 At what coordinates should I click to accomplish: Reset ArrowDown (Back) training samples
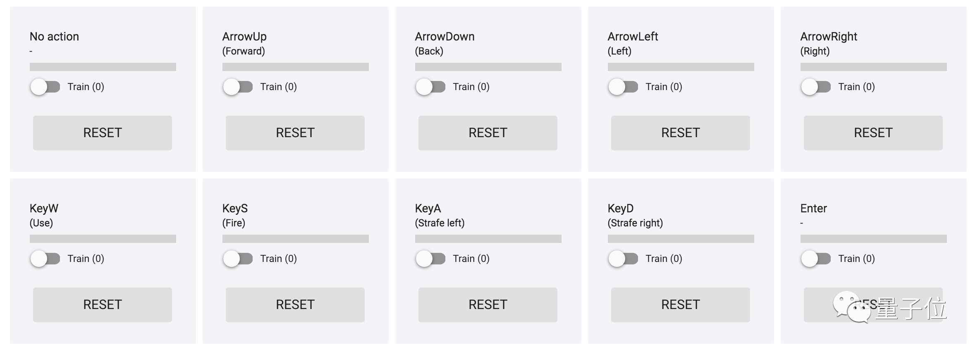pos(488,133)
